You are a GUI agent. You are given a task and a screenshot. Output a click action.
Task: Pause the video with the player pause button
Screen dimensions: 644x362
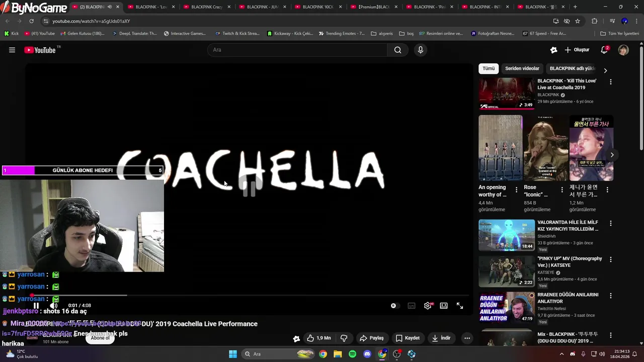(36, 305)
